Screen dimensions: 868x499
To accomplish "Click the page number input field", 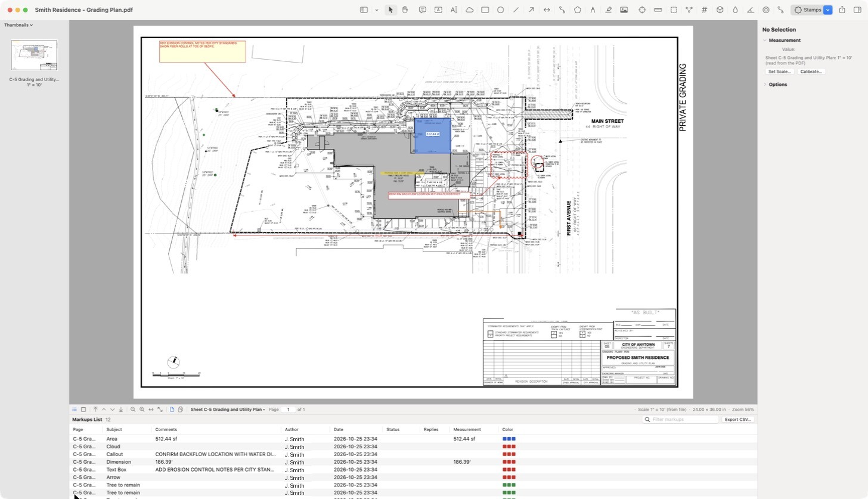I will point(289,410).
